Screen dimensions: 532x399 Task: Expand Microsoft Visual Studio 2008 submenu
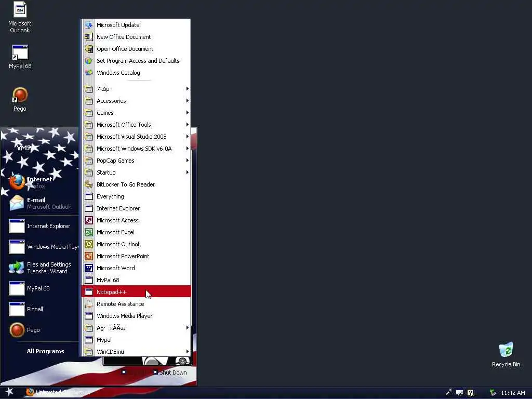pyautogui.click(x=136, y=137)
